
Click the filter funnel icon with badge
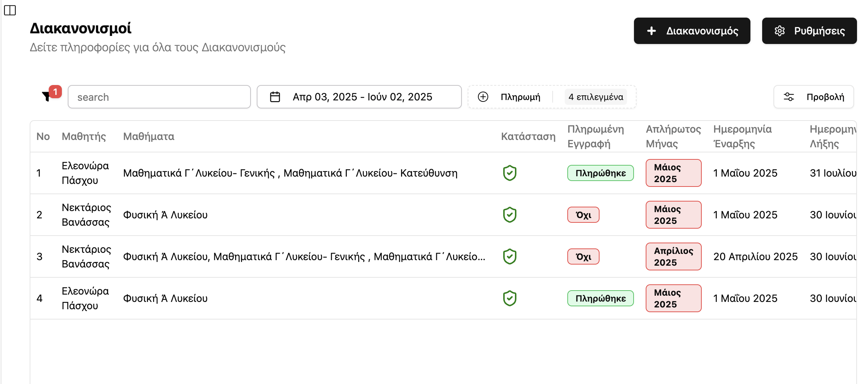(x=47, y=96)
